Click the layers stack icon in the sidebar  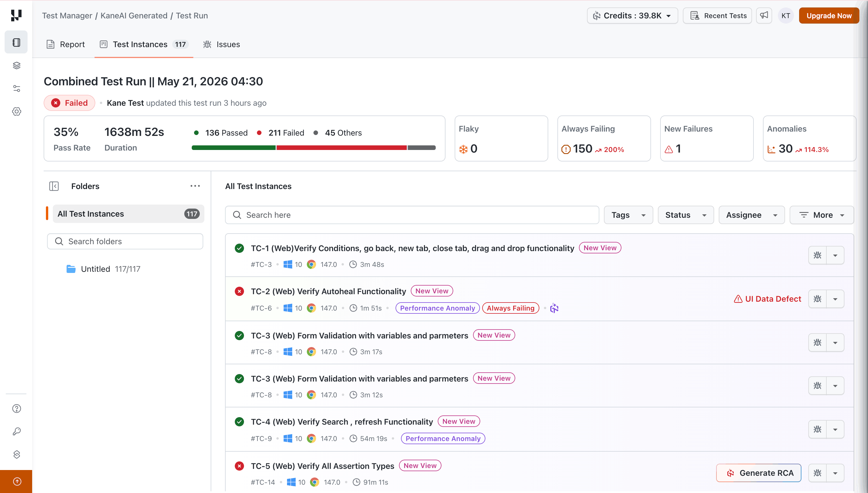16,65
